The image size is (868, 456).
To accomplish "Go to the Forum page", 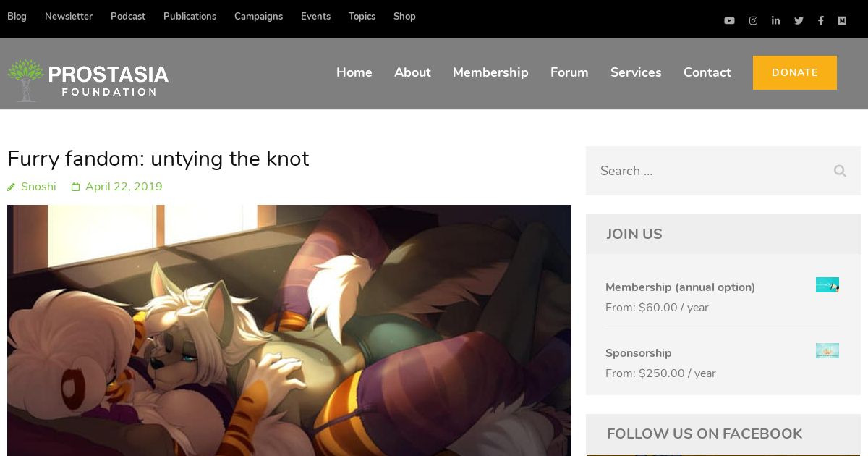I will (569, 72).
